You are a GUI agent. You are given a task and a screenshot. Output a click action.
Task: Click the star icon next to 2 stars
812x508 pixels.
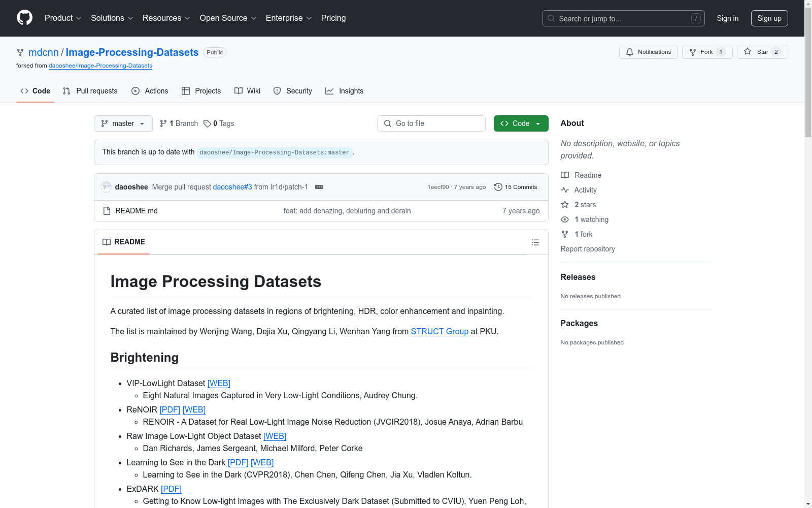click(x=565, y=205)
